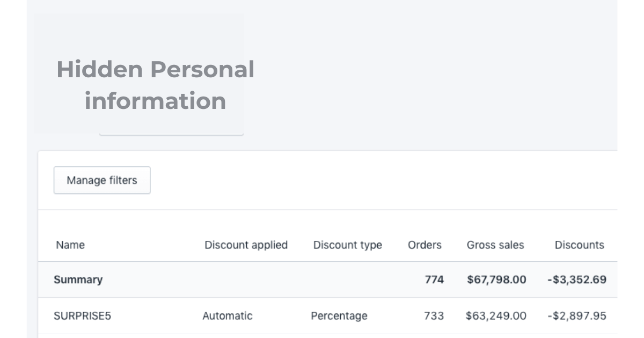Image resolution: width=644 pixels, height=338 pixels.
Task: Select the Summary row label
Action: [78, 280]
